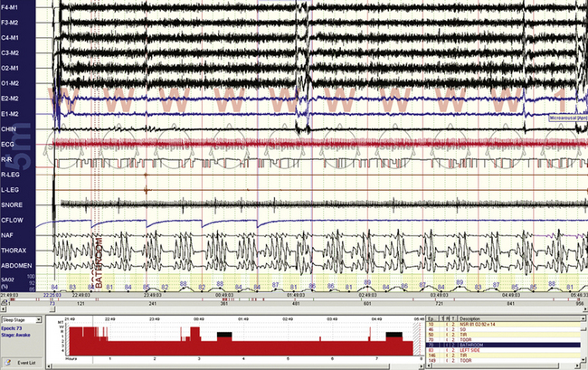Select the ECG channel label
588x370 pixels.
pyautogui.click(x=11, y=143)
